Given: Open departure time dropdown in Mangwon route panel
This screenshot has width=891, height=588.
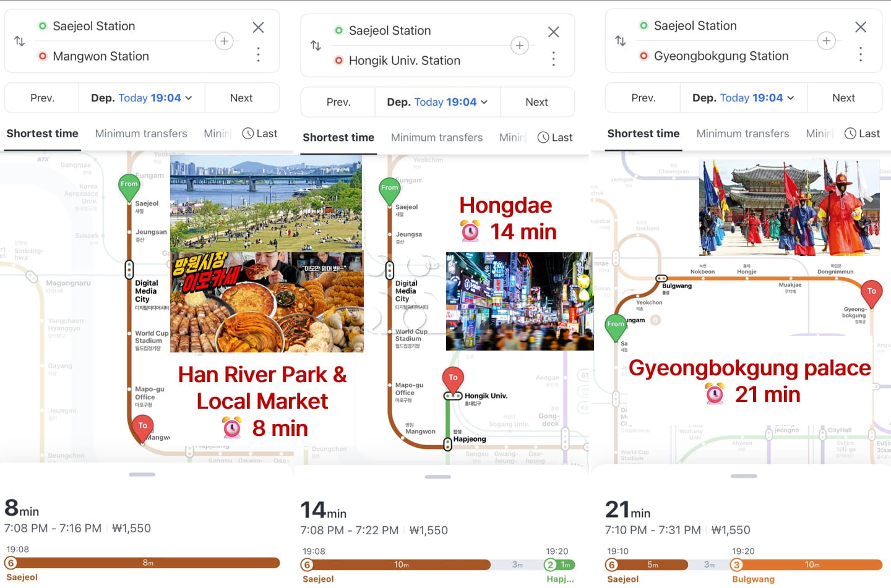Looking at the screenshot, I should pyautogui.click(x=142, y=98).
